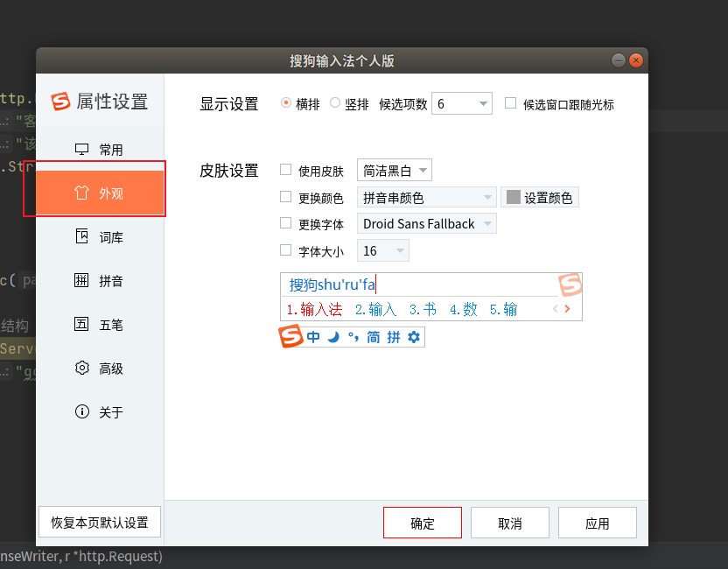
Task: Click the 确定 button
Action: pos(423,523)
